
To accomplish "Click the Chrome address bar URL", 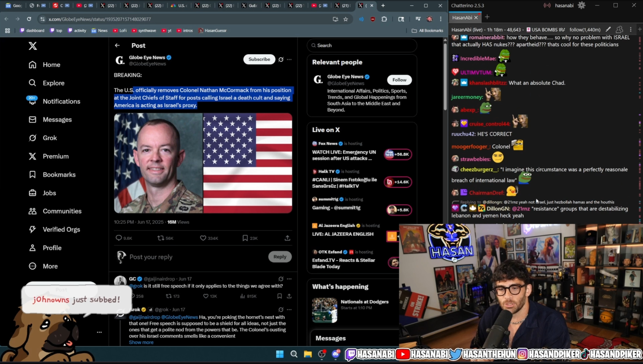I will (x=100, y=19).
